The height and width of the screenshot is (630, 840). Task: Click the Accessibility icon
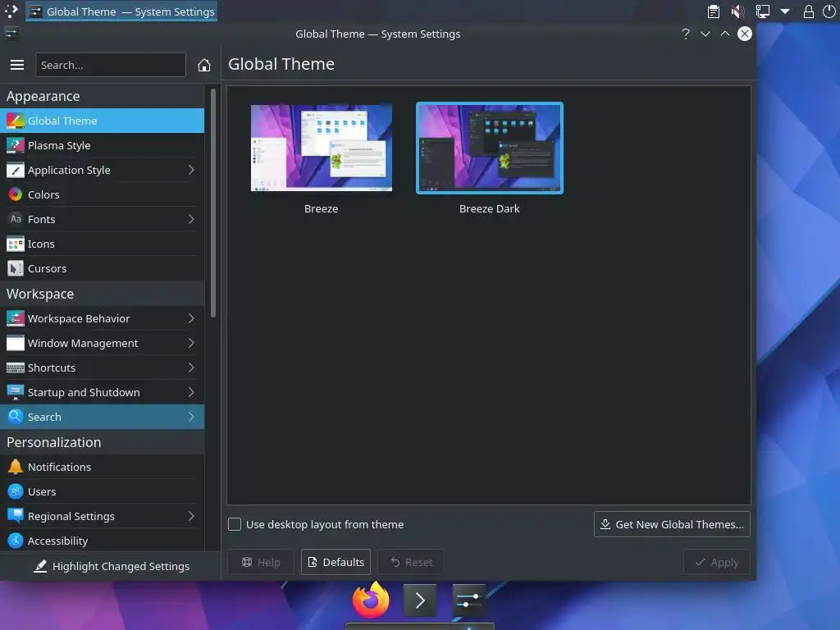coord(15,541)
